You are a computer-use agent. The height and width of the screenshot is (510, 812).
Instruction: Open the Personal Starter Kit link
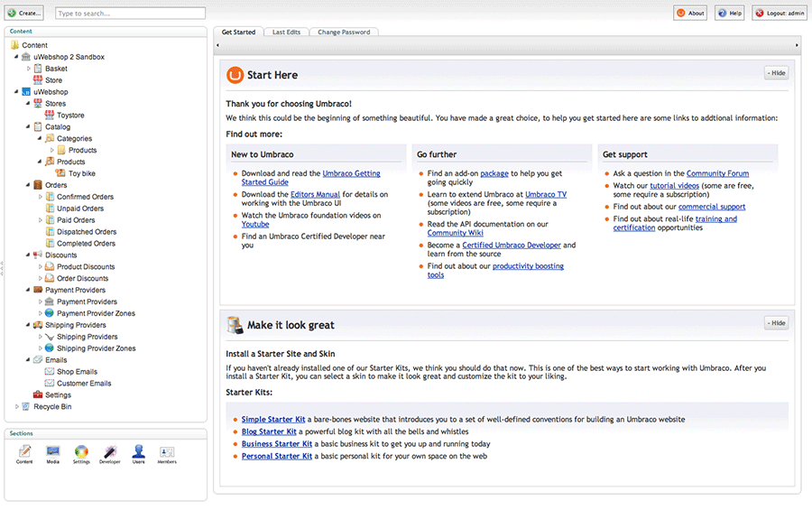[277, 456]
